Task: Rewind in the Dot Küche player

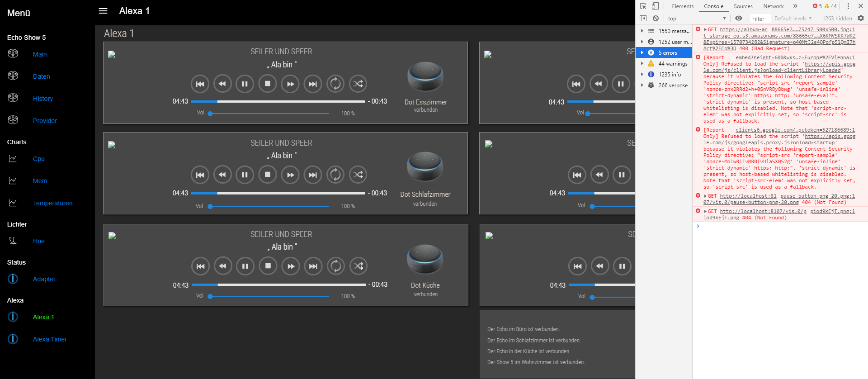Action: [223, 266]
